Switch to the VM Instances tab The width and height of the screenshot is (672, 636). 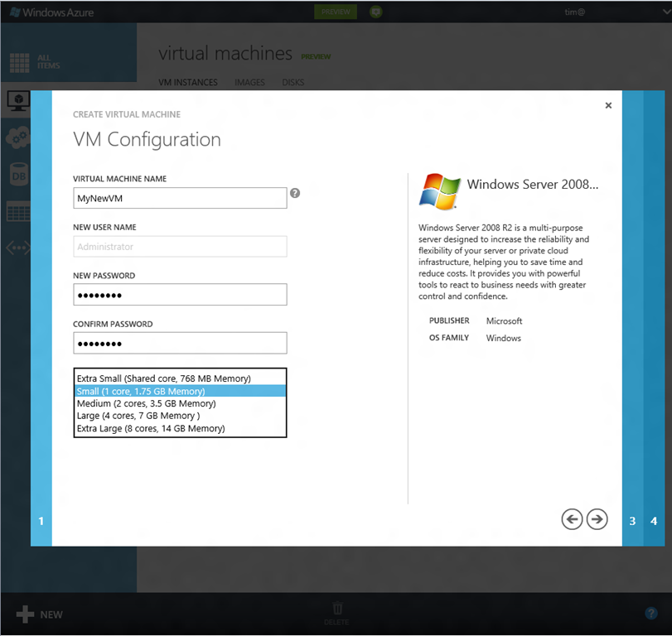coord(188,82)
